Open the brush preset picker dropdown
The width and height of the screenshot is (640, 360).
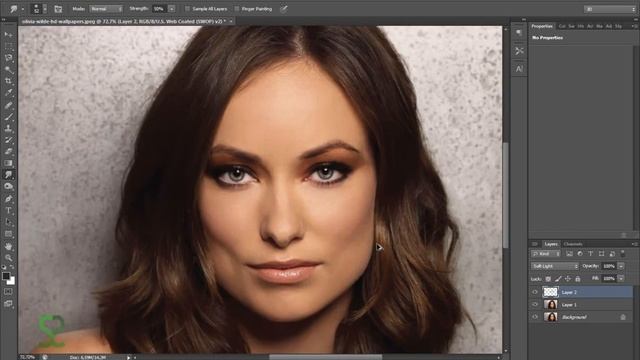(x=45, y=9)
